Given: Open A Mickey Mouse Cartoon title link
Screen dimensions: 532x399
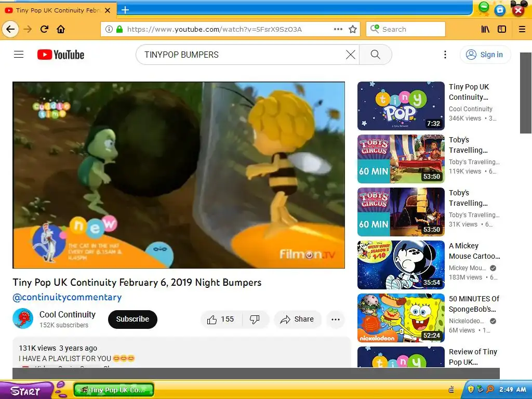Looking at the screenshot, I should (x=474, y=251).
